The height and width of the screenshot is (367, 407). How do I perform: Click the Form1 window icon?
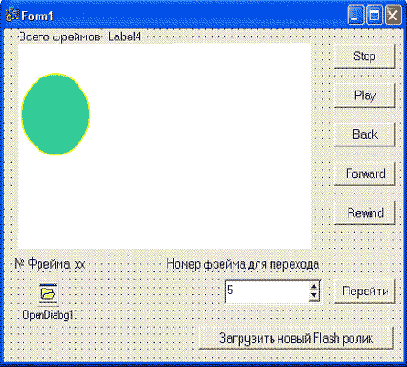coord(12,15)
